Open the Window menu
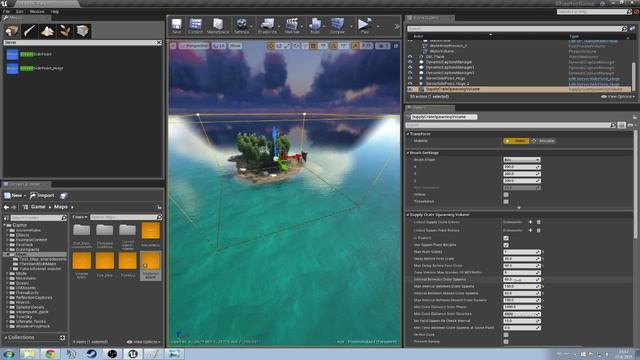Image resolution: width=640 pixels, height=360 pixels. click(x=37, y=12)
